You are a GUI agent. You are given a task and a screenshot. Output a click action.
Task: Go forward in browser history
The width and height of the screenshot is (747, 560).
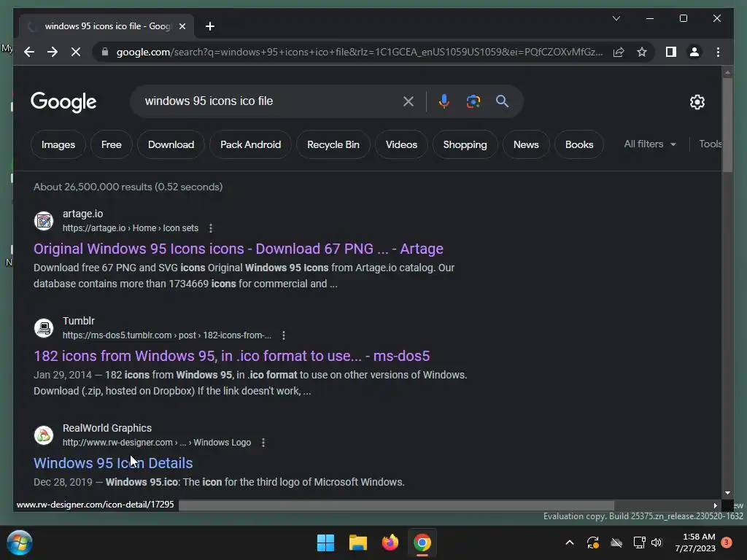tap(53, 52)
